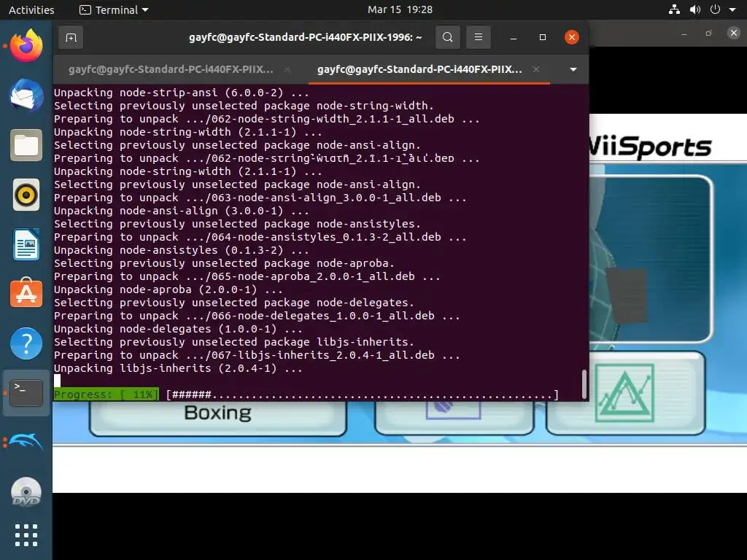
Task: Click 'Unpacking node-strip-ansi (6.0.0-2)' line
Action: (x=181, y=93)
